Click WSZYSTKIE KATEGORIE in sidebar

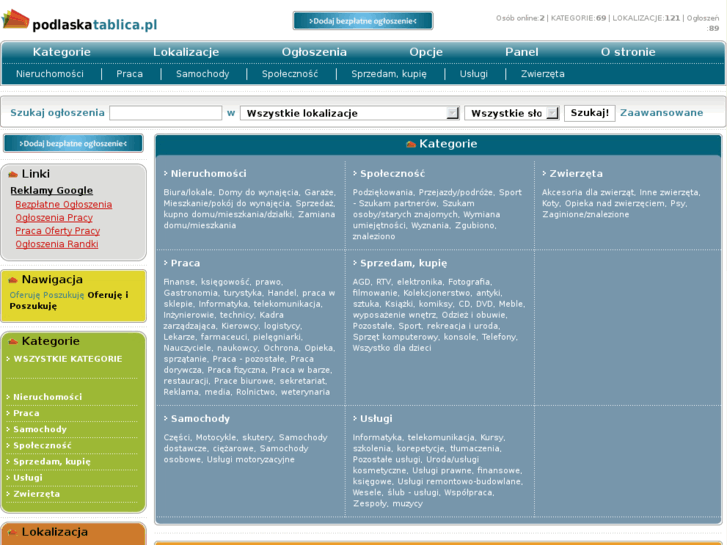coord(68,359)
